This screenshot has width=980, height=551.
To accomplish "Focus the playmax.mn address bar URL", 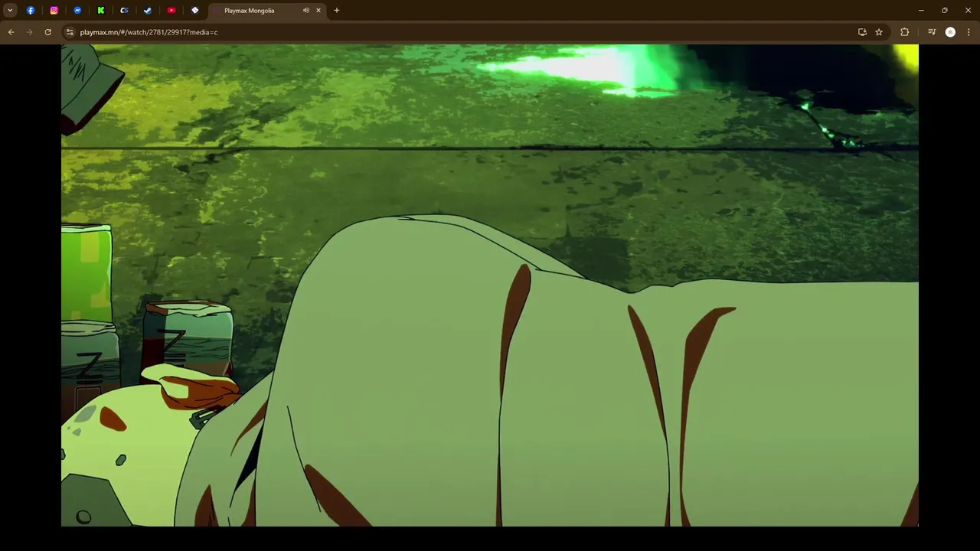I will 149,32.
